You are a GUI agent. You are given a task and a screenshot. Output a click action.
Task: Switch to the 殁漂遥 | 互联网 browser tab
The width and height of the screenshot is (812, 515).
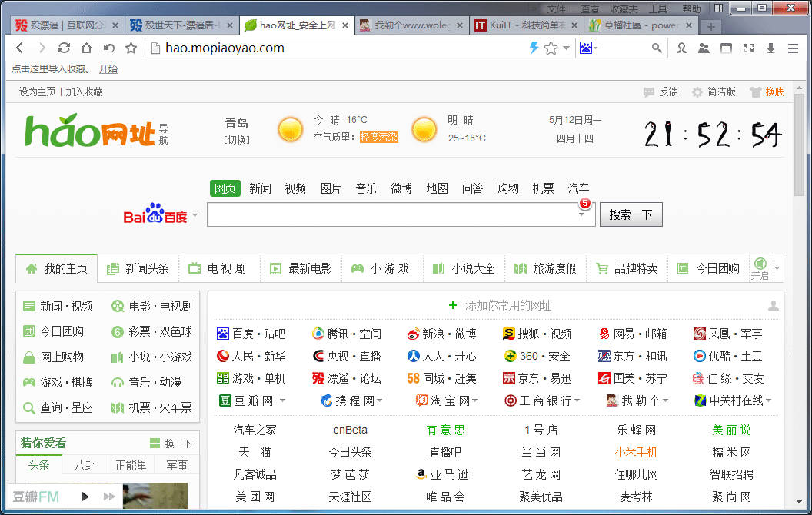coord(68,25)
